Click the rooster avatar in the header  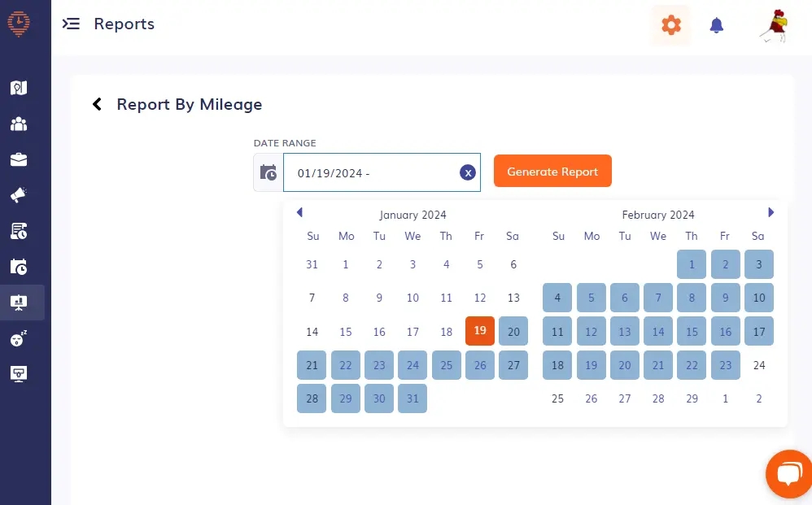coord(771,25)
